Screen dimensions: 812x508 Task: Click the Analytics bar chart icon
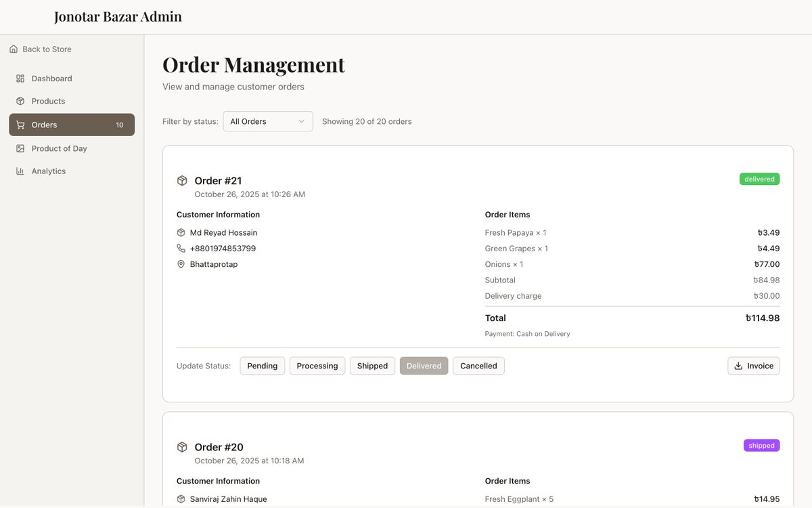20,171
